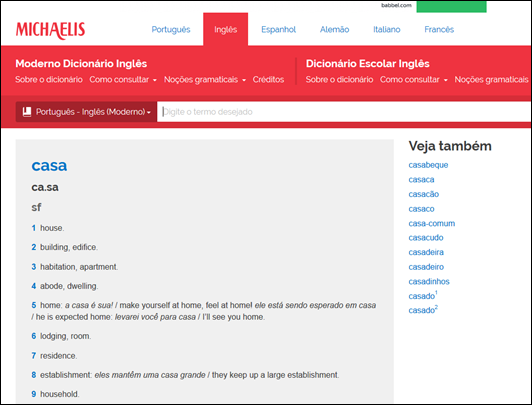This screenshot has width=532, height=405.
Task: Open the casadeiro entry
Action: coord(426,267)
